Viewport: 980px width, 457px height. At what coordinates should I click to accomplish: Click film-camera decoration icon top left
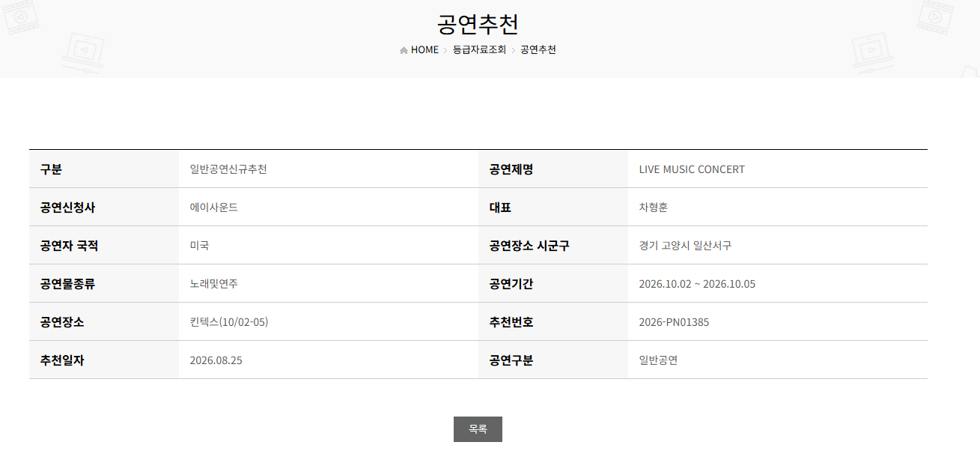(22, 18)
